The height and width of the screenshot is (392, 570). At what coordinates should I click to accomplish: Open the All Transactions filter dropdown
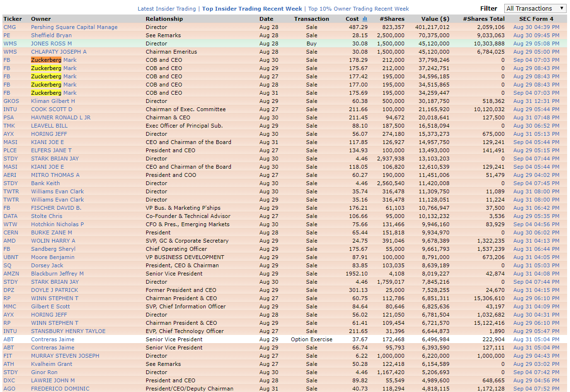click(535, 8)
